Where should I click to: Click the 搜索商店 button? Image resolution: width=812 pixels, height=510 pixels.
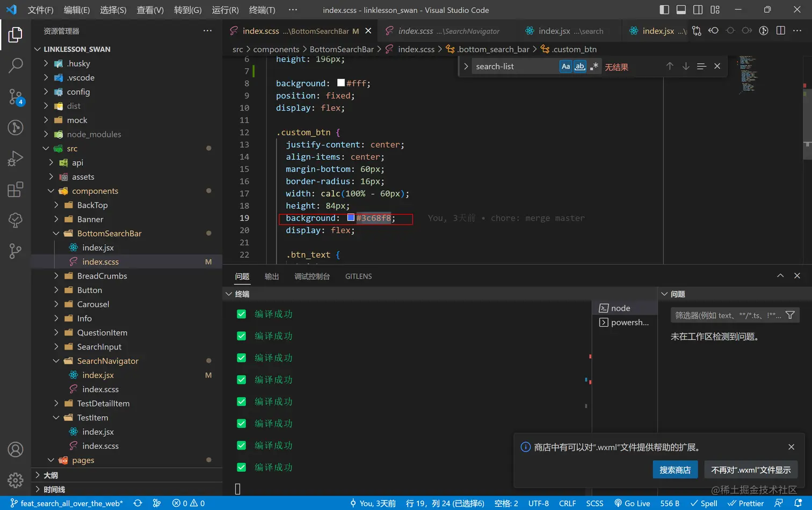click(675, 470)
